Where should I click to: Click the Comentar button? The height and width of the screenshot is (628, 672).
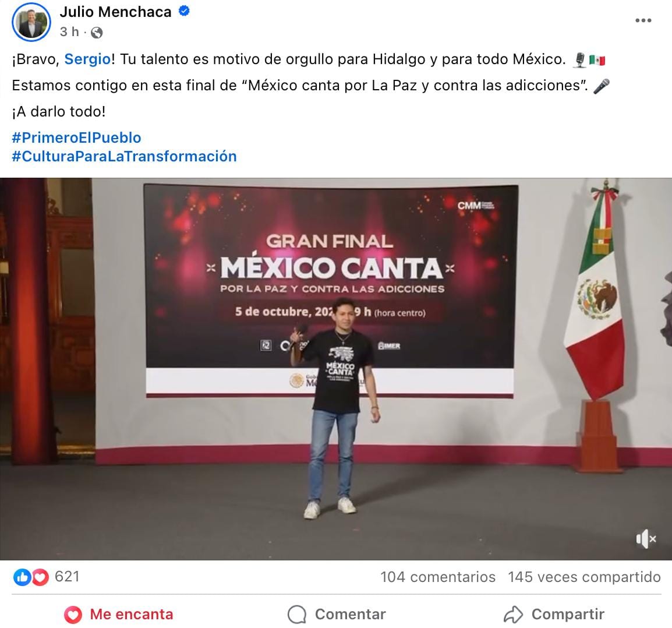click(x=337, y=614)
